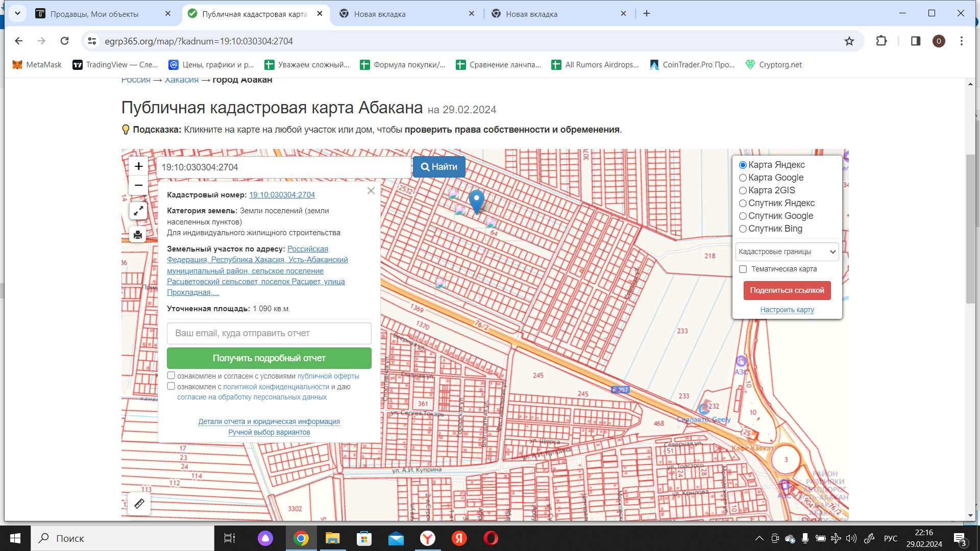Viewport: 980px width, 551px height.
Task: Enable Тематическая карта checkbox
Action: 743,269
